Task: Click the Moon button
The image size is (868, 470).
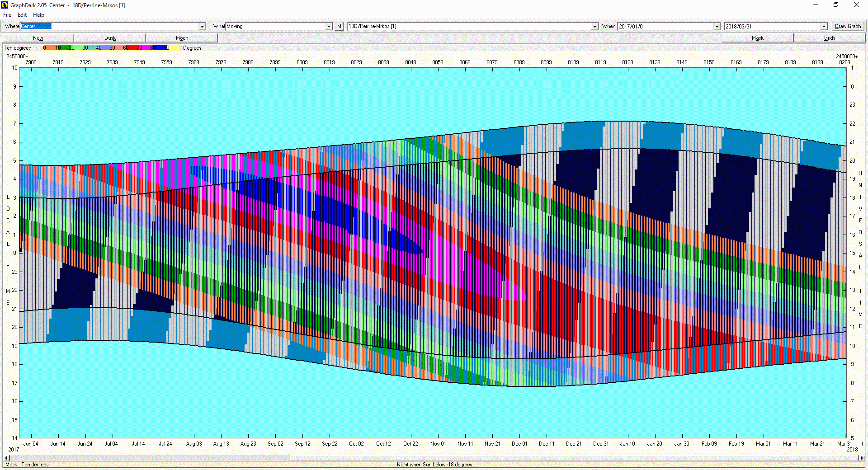Action: [182, 38]
